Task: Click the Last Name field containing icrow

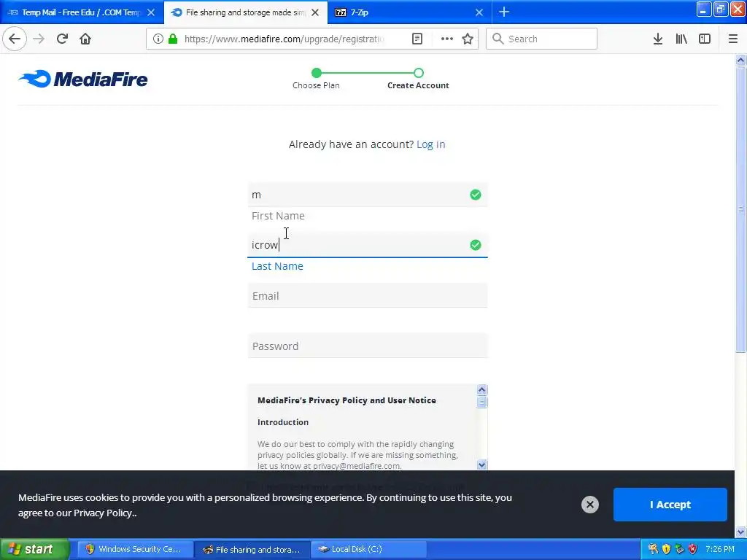Action: point(368,245)
